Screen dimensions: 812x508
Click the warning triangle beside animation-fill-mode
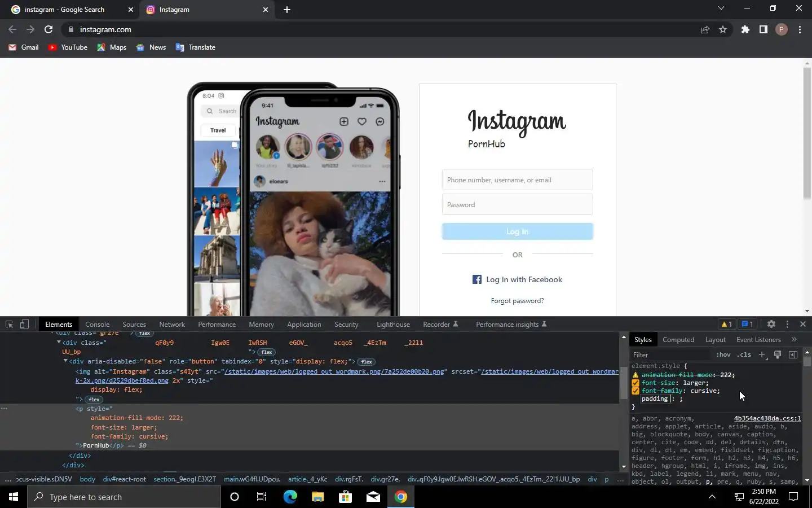(636, 375)
